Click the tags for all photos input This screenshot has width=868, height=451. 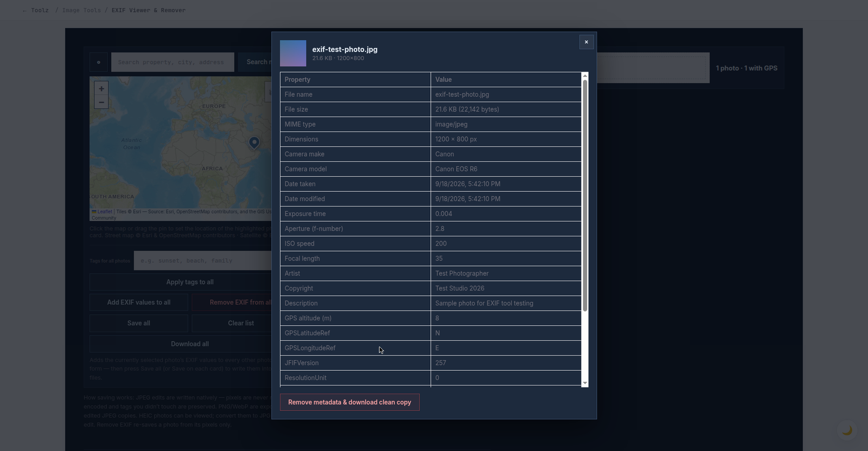click(203, 261)
